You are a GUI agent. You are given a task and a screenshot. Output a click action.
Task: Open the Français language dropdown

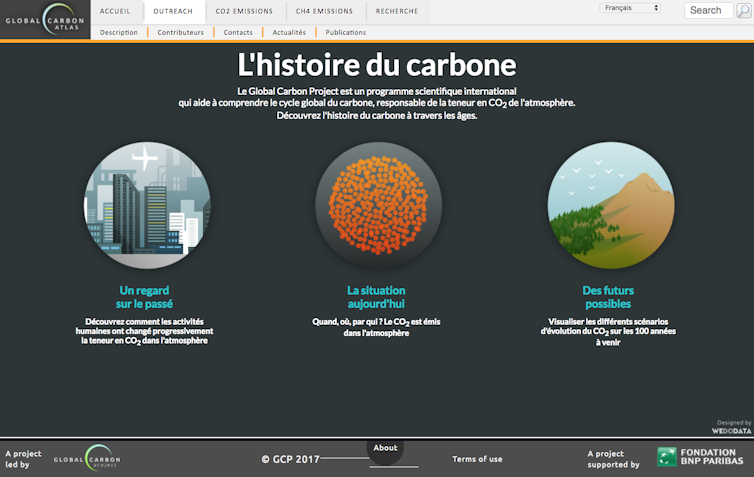(630, 8)
